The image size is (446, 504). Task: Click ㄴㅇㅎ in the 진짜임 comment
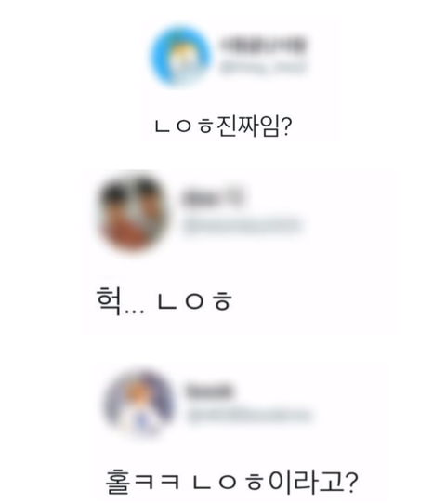[184, 126]
